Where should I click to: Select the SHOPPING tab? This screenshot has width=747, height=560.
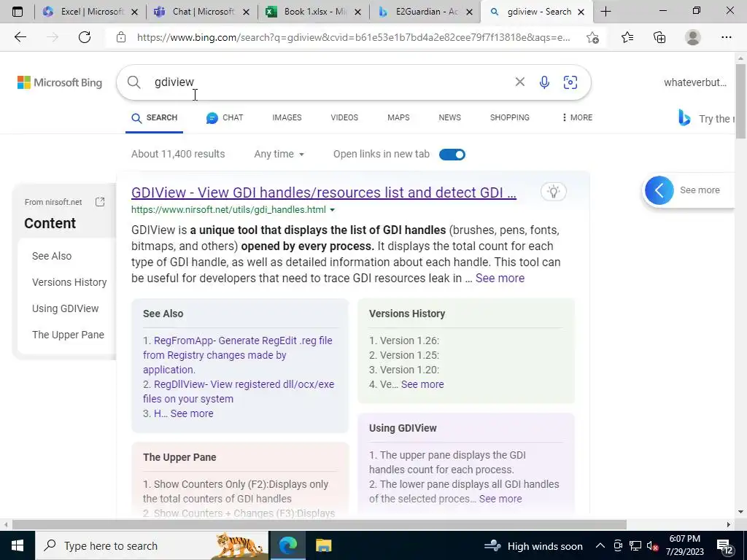510,117
